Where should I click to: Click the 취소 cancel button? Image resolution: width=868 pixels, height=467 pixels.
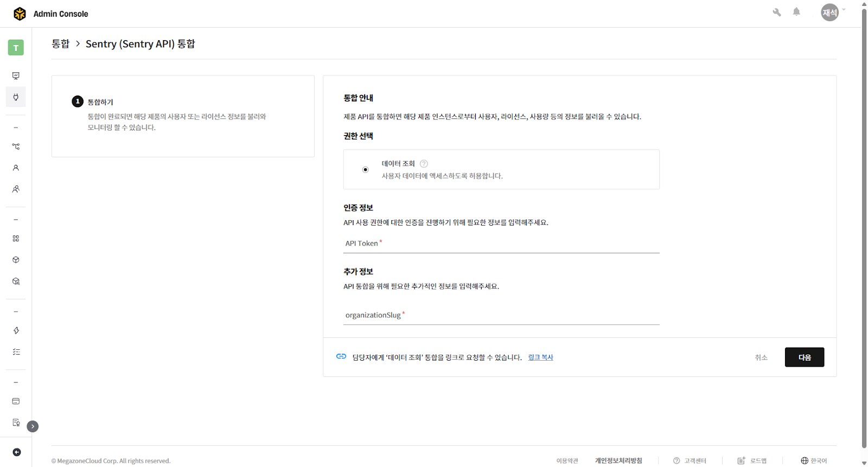coord(761,357)
